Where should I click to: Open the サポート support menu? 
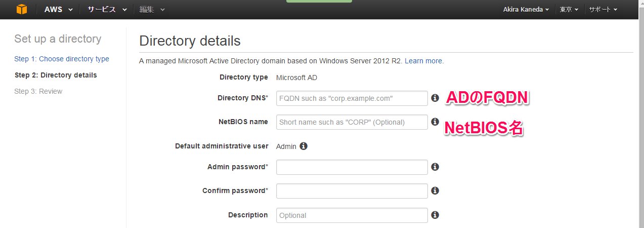coord(603,10)
